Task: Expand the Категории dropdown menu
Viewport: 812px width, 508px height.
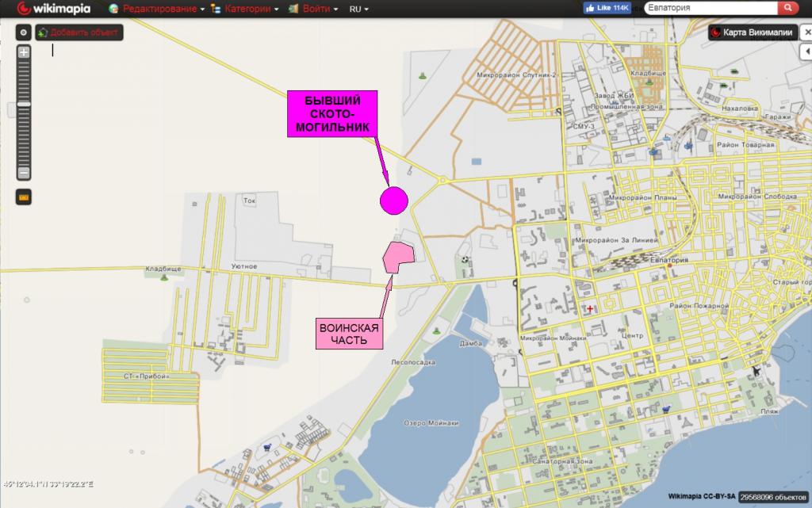Action: click(x=249, y=9)
